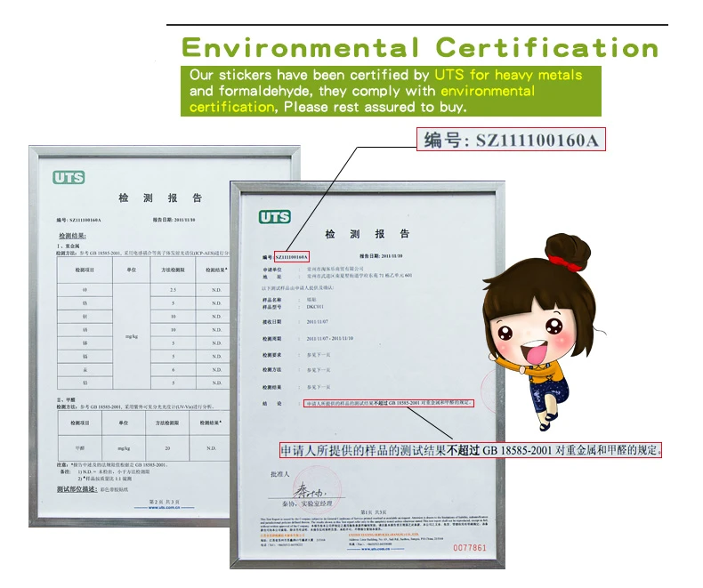Click the mg/kg unit cell in heavy metals table
The width and height of the screenshot is (703, 588).
coord(132,336)
